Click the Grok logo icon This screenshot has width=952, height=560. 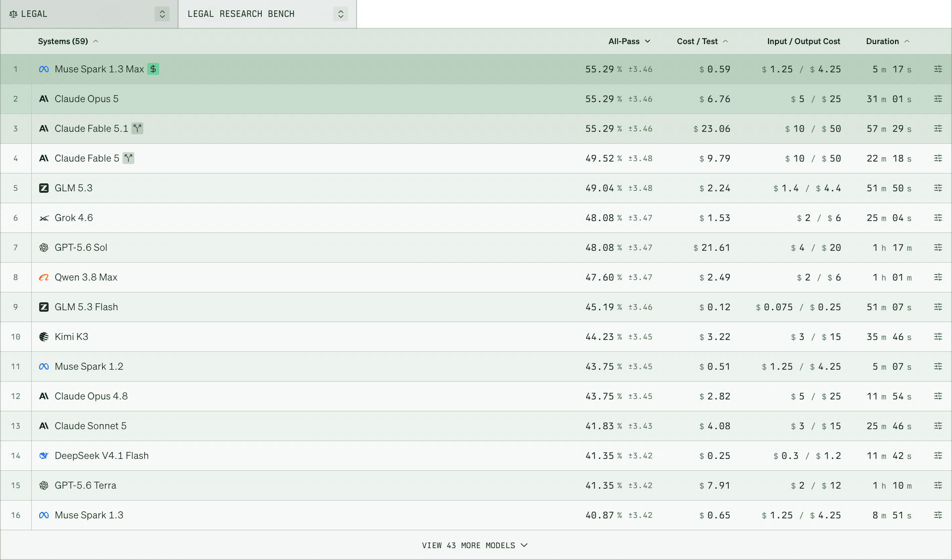tap(44, 218)
